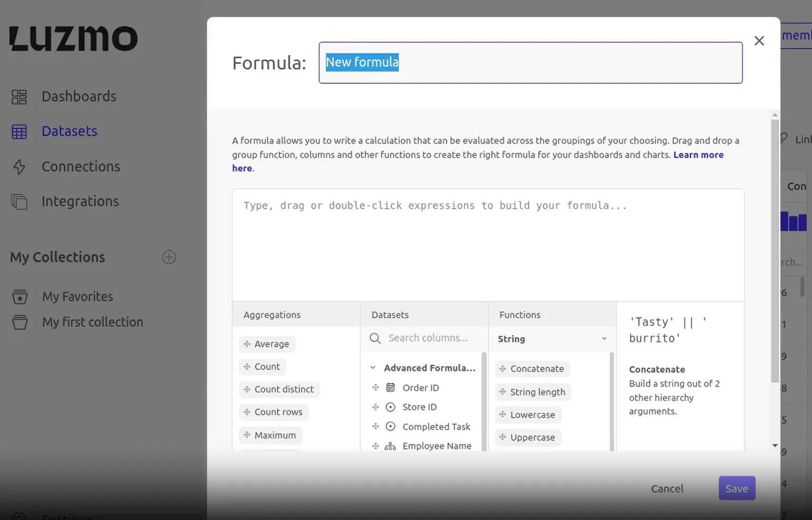Click the Order ID datetime type icon
The height and width of the screenshot is (520, 812).
point(390,388)
